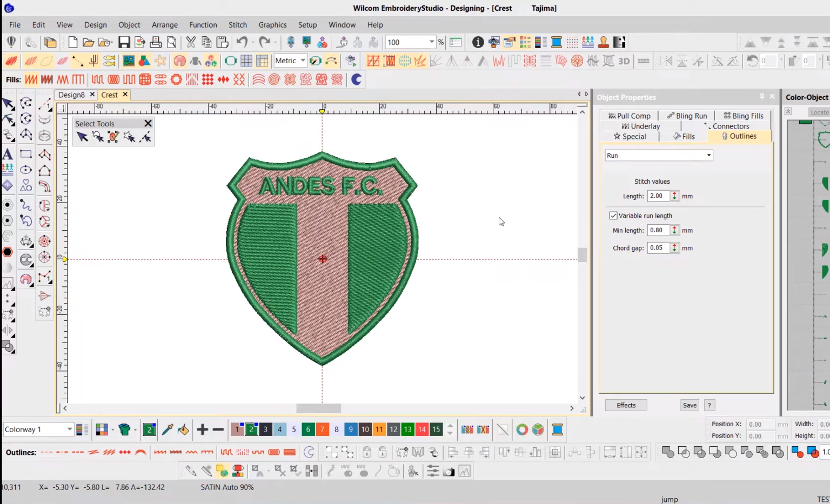830x504 pixels.
Task: Click the Save button in Object Properties
Action: point(689,405)
